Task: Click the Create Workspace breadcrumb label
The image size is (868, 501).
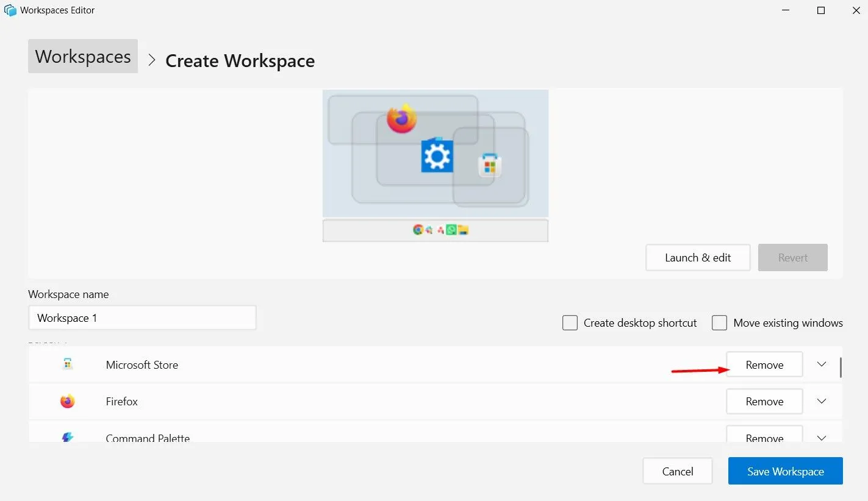Action: [240, 60]
